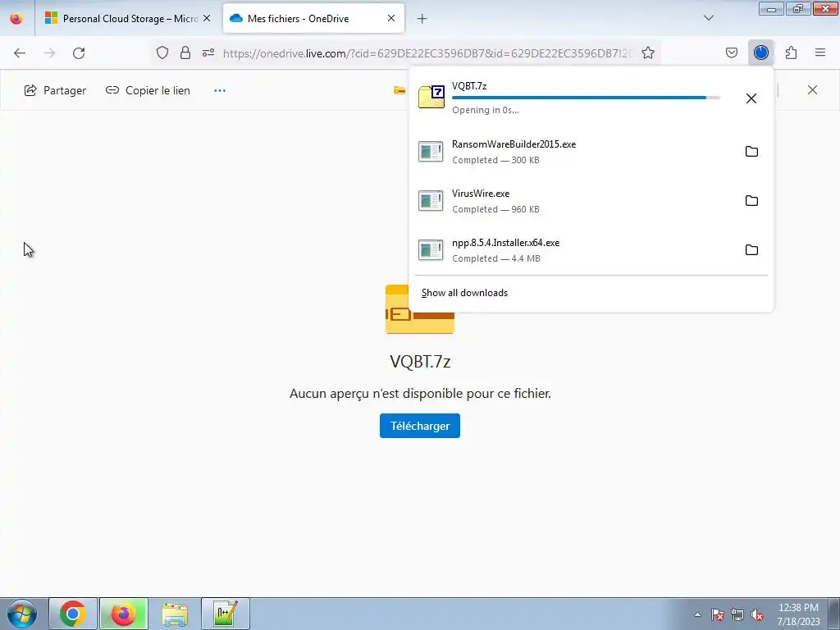Open the Extensions puzzle icon

click(x=791, y=52)
